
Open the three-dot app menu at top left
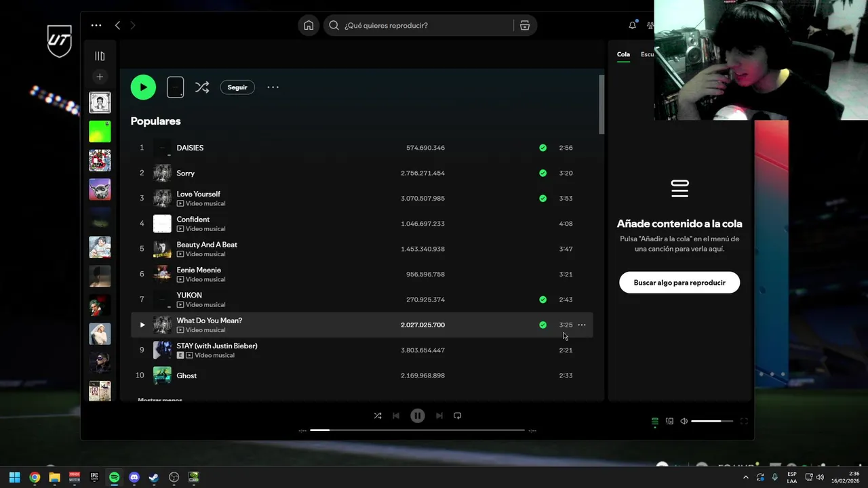click(96, 25)
